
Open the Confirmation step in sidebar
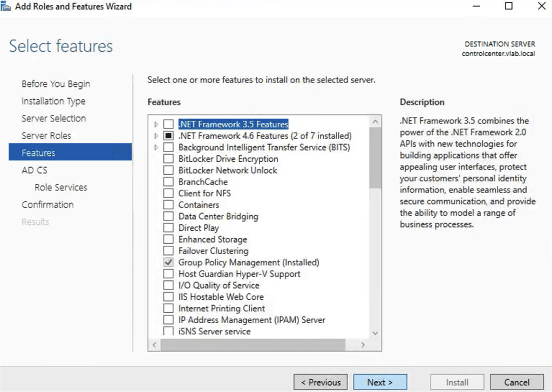click(47, 204)
